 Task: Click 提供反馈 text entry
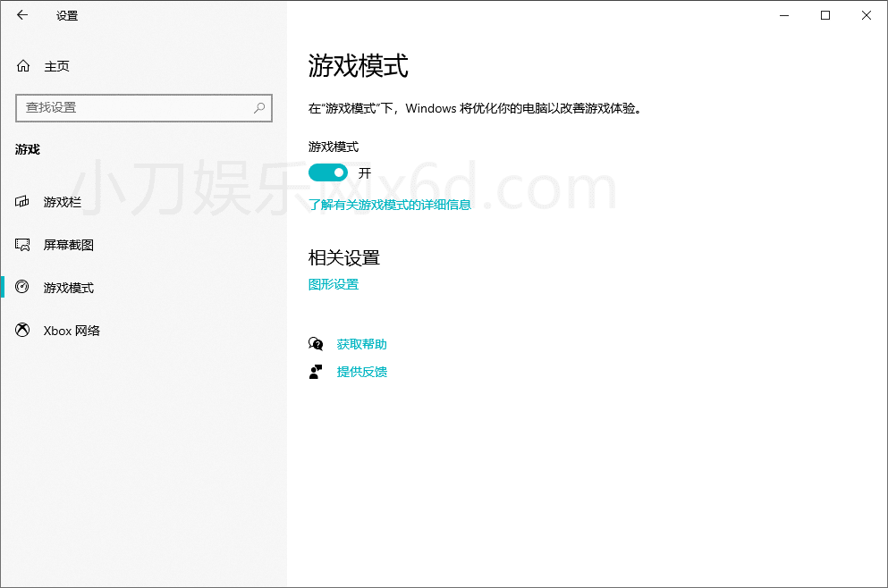point(360,371)
